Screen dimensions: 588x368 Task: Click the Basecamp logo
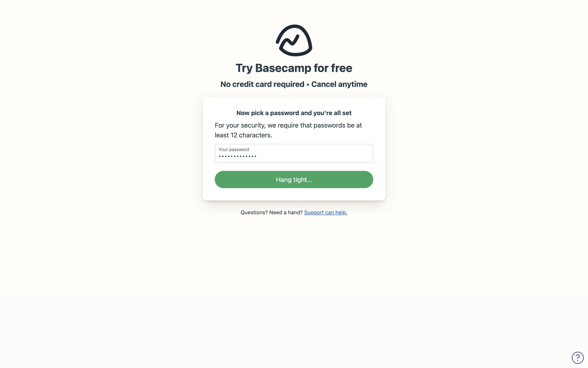(x=294, y=40)
